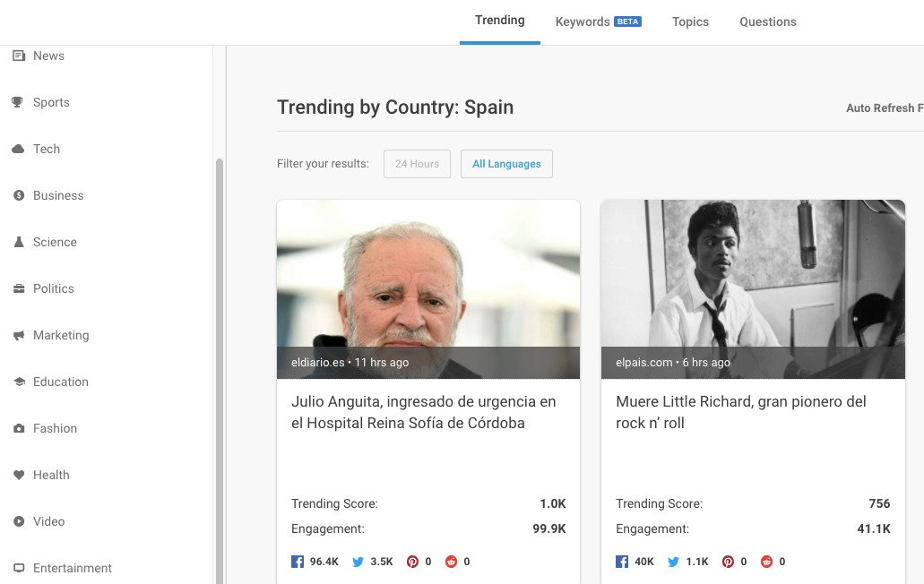Viewport: 924px width, 584px height.
Task: Open the Keywords BETA tab
Action: (x=598, y=21)
